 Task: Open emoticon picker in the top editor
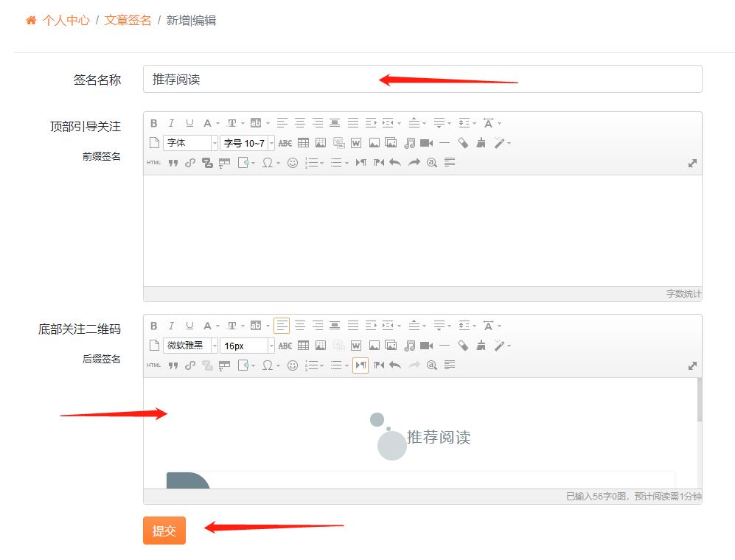click(293, 163)
